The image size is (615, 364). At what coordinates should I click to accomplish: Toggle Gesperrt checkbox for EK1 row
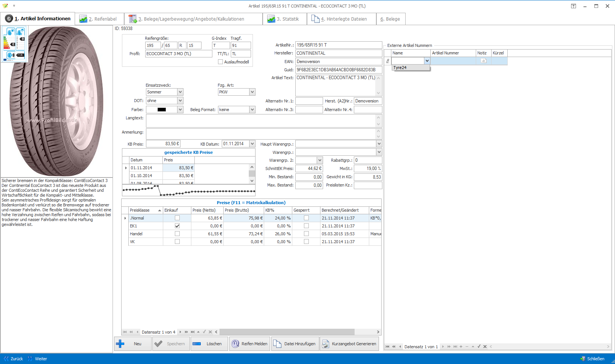(306, 226)
